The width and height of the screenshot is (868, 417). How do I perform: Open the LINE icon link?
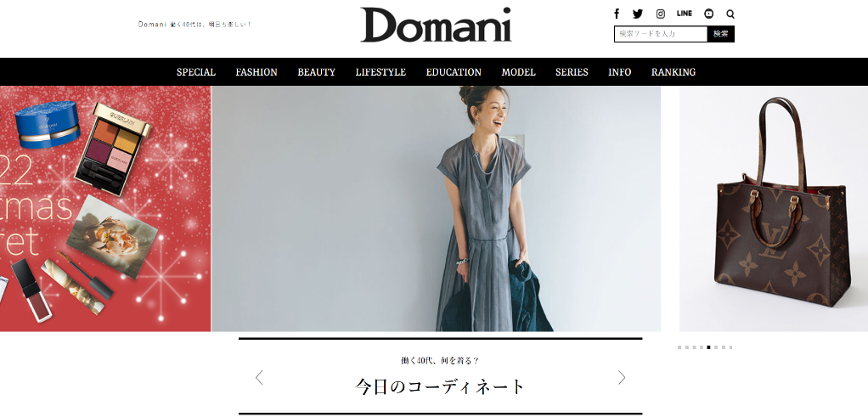(685, 14)
